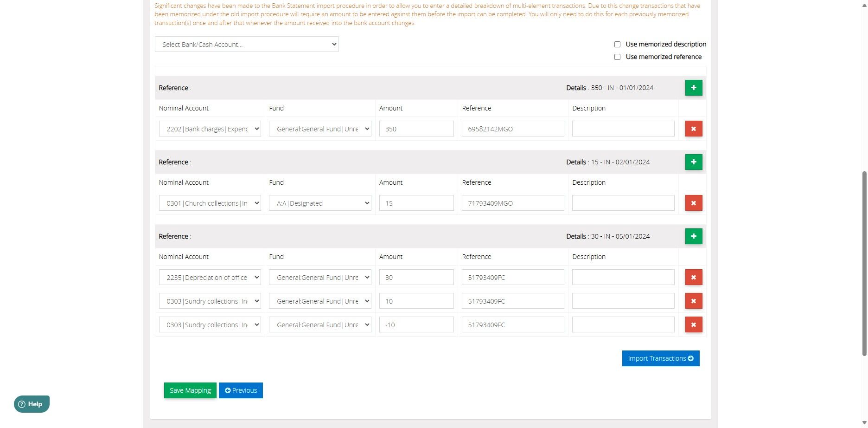Delete the Depreciation of office row

point(693,277)
